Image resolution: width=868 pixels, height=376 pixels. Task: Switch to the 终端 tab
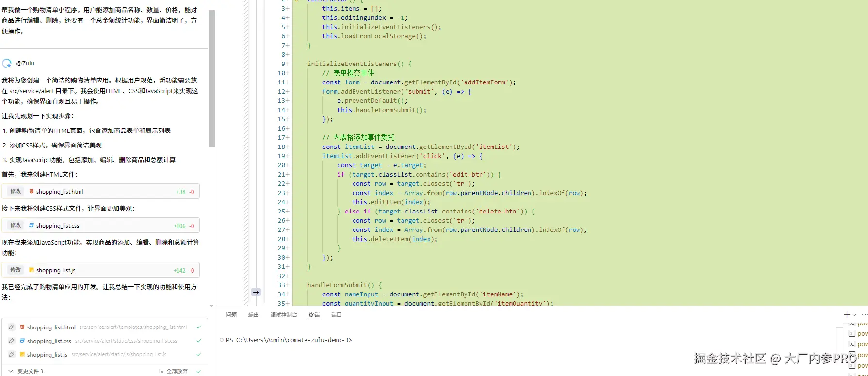(x=314, y=315)
